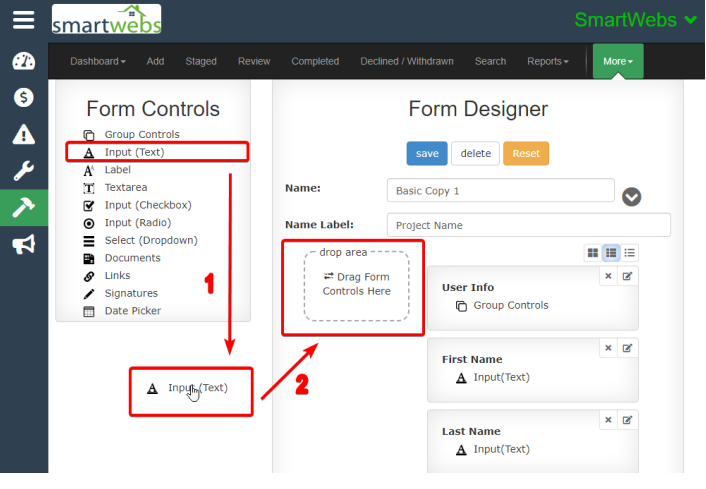Image resolution: width=706 pixels, height=489 pixels.
Task: Select the medium grid layout view
Action: [611, 253]
